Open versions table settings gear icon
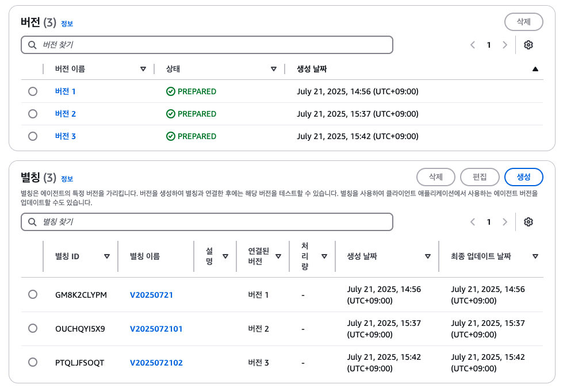563x392 pixels. (x=528, y=45)
